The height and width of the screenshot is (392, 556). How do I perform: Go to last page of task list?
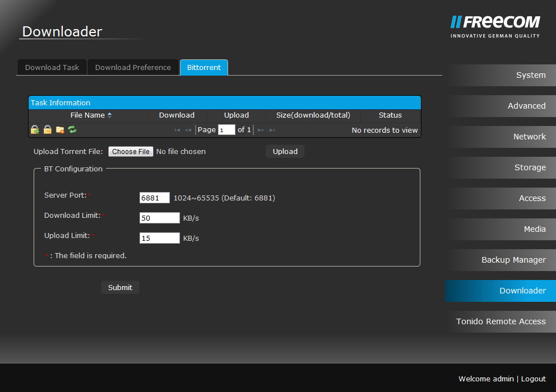tap(272, 130)
